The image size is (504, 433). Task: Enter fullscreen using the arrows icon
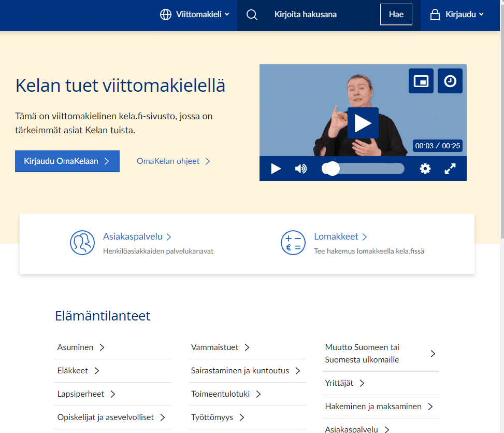coord(450,169)
